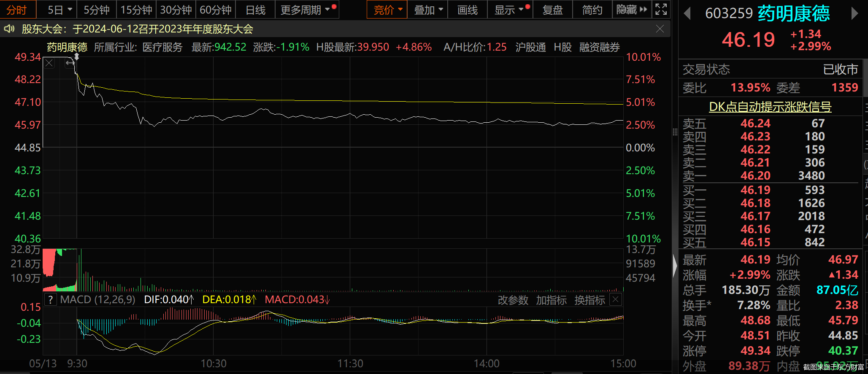Screen dimensions: 868x374
Task: Click the 金额 87.05亿 value
Action: (837, 290)
